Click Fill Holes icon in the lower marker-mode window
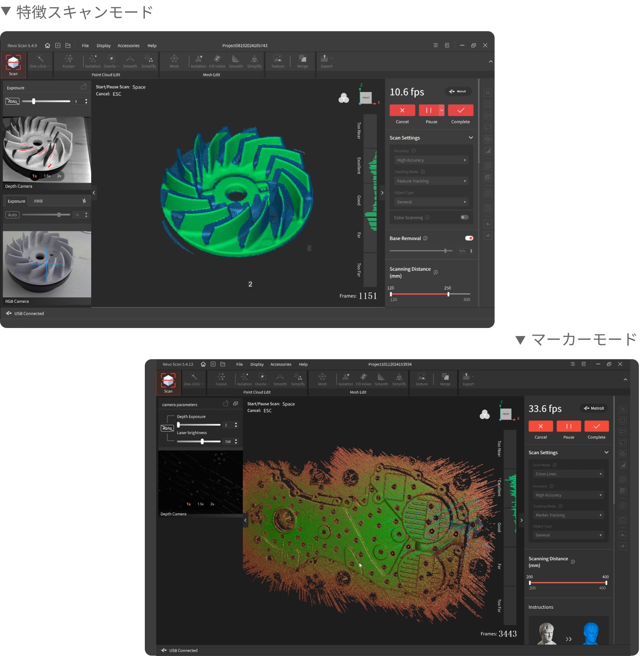The height and width of the screenshot is (656, 644). [363, 379]
